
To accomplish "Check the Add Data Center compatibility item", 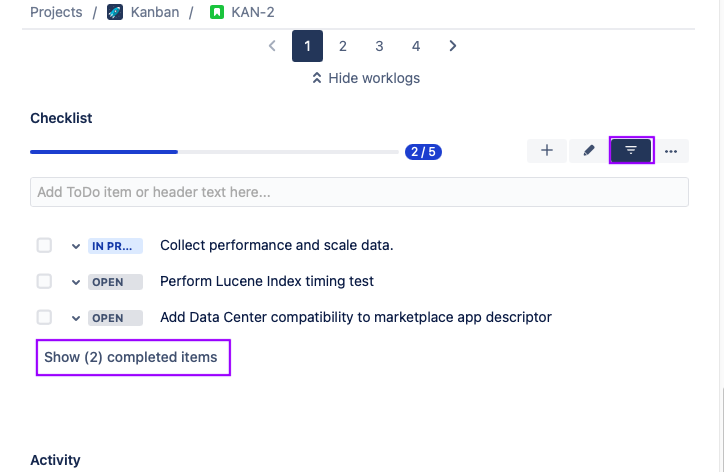I will click(x=44, y=318).
